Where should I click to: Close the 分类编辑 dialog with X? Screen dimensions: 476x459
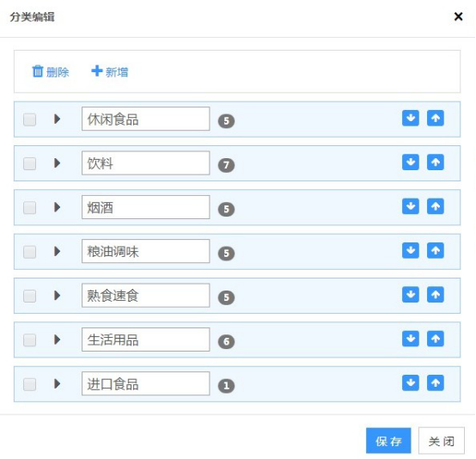[x=458, y=16]
